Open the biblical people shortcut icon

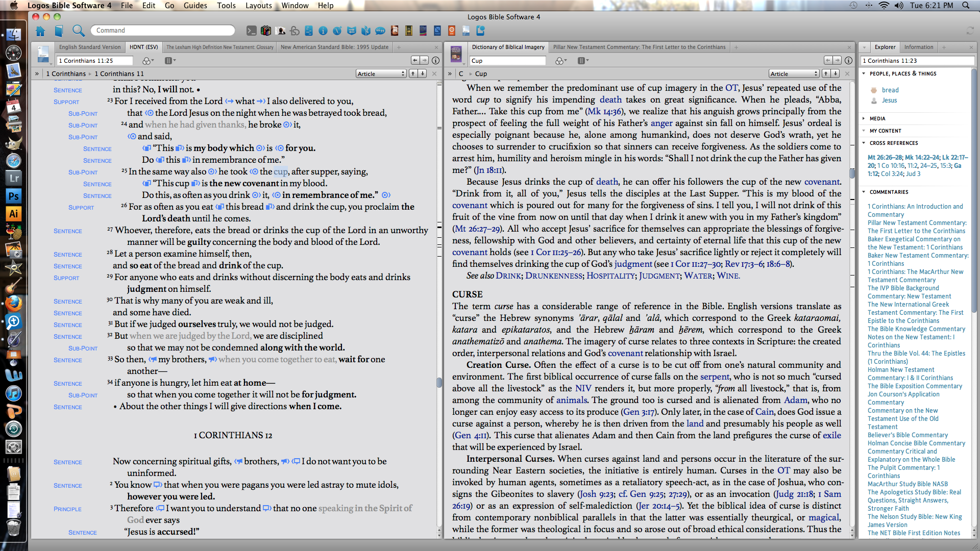pyautogui.click(x=280, y=31)
